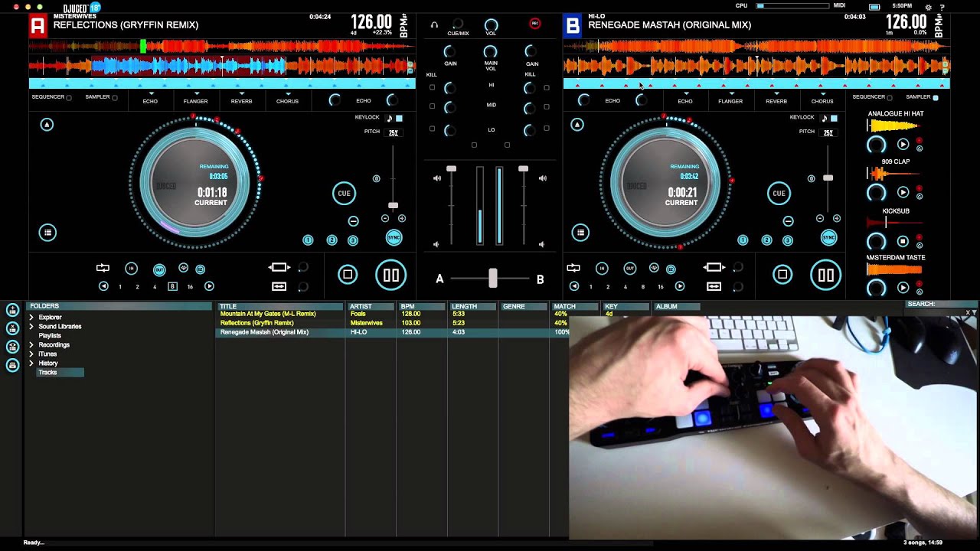Set the loop IN point on Deck A
Viewport: 980px width, 551px height.
(x=131, y=268)
